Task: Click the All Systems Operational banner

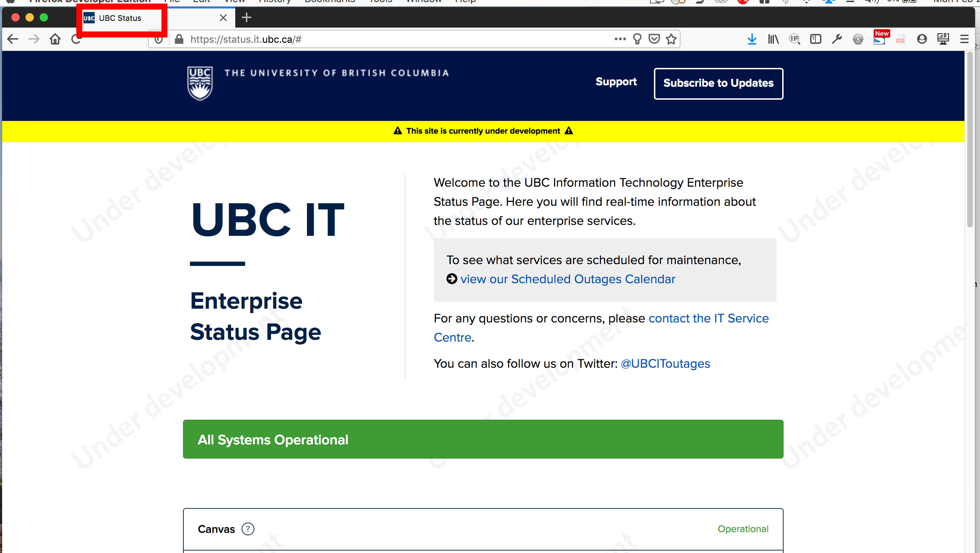Action: (x=483, y=440)
